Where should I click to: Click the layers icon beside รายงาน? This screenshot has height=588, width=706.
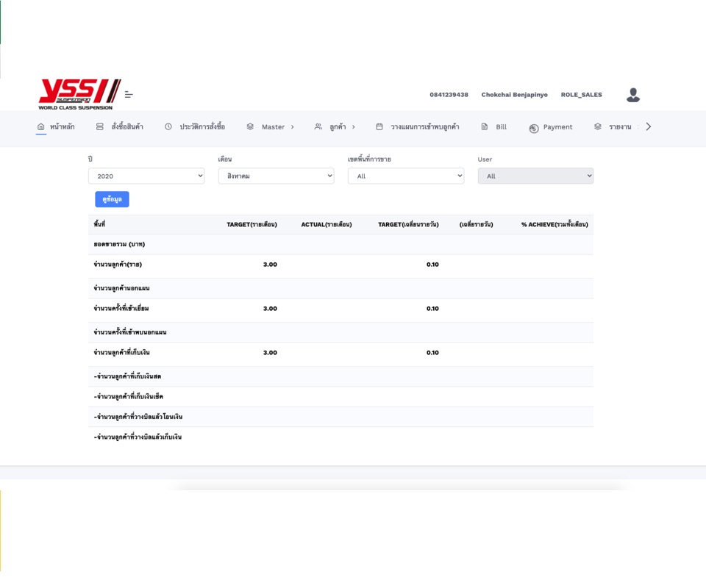click(x=598, y=127)
